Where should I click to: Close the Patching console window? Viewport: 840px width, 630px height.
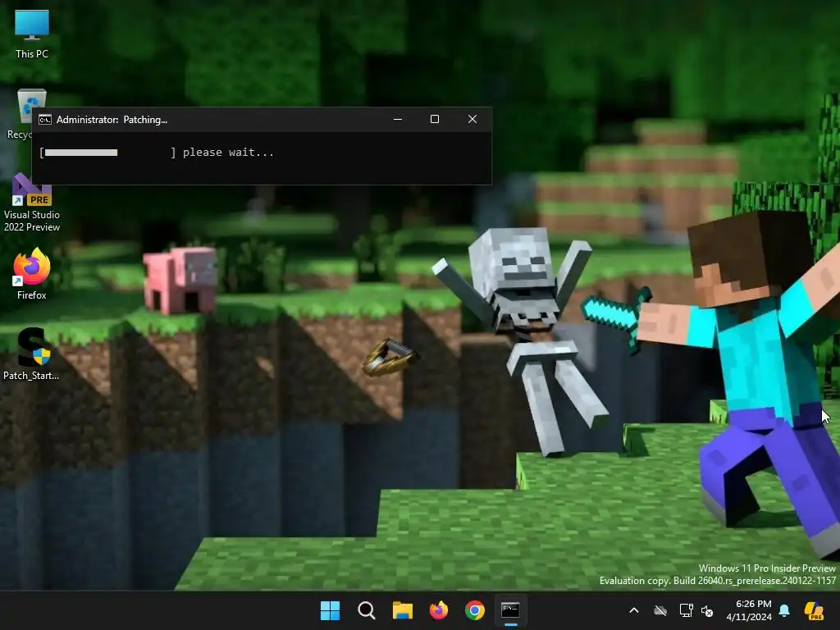click(472, 120)
